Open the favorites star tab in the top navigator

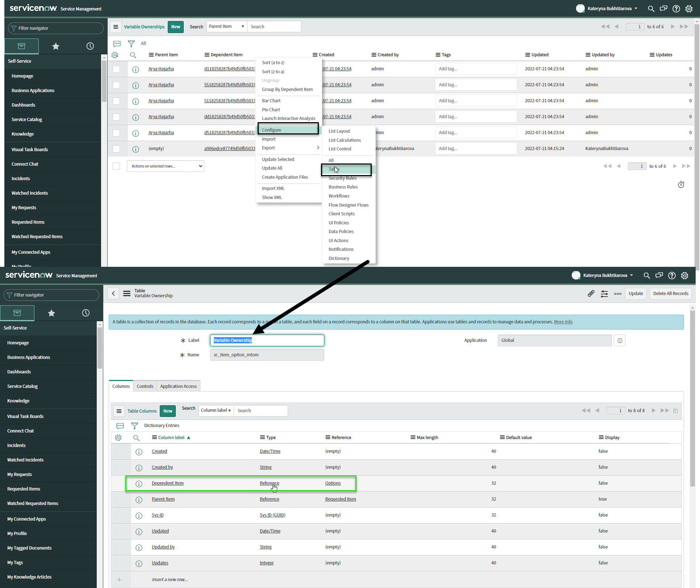[x=56, y=46]
